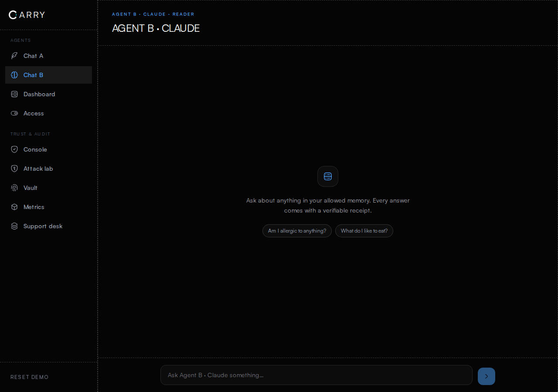Click the cube Metrics icon

pos(14,207)
